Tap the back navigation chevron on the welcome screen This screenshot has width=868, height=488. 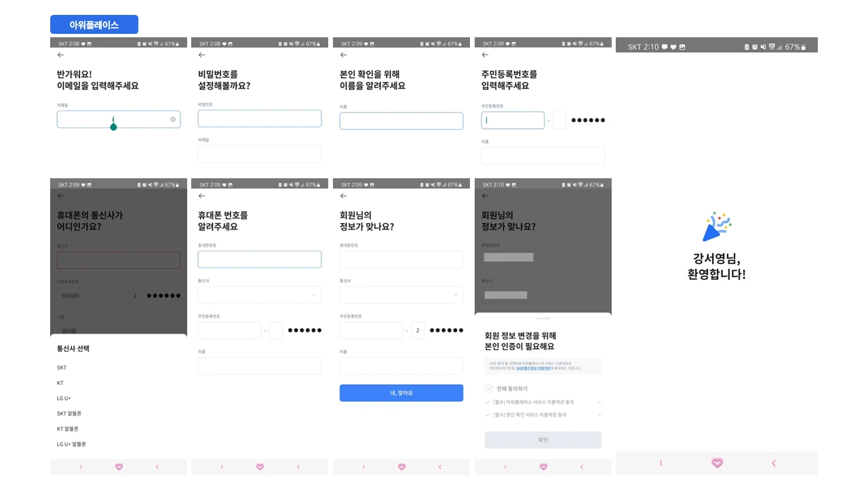pos(773,463)
